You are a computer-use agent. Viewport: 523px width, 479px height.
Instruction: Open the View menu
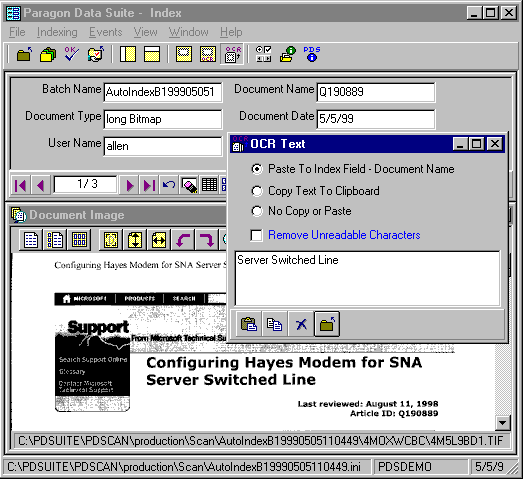coord(145,32)
